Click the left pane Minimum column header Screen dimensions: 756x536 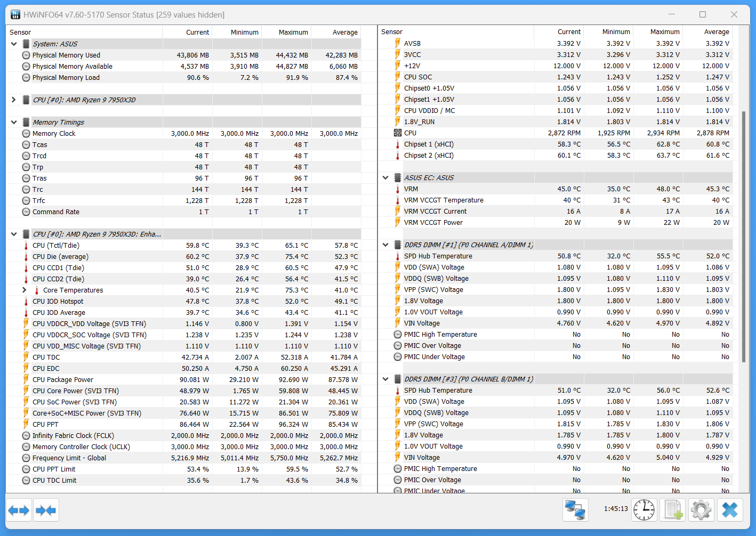click(237, 33)
